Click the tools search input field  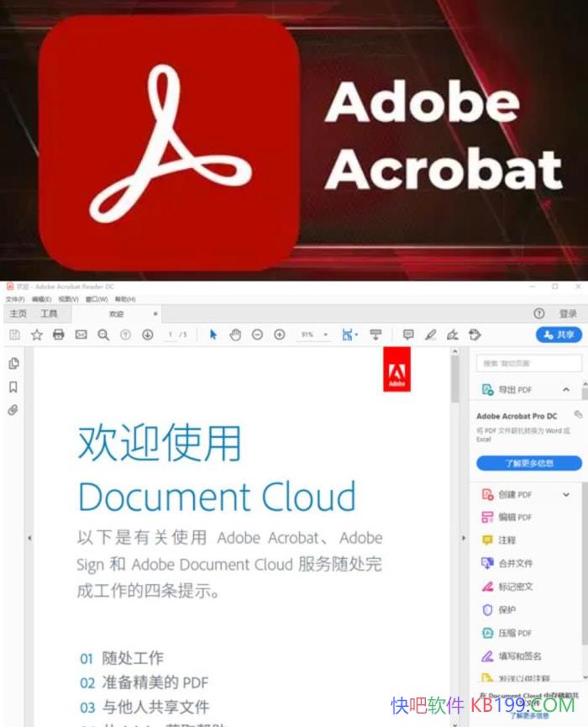[528, 363]
